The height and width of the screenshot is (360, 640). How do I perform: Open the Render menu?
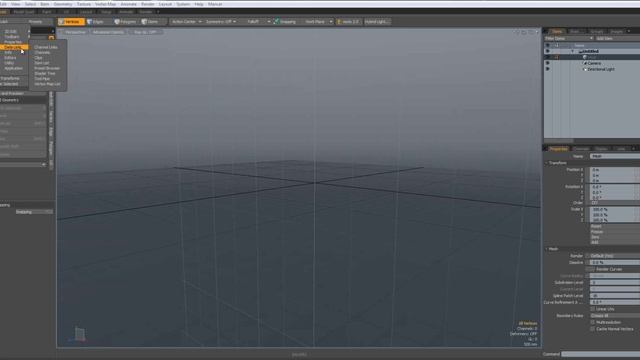tap(148, 4)
